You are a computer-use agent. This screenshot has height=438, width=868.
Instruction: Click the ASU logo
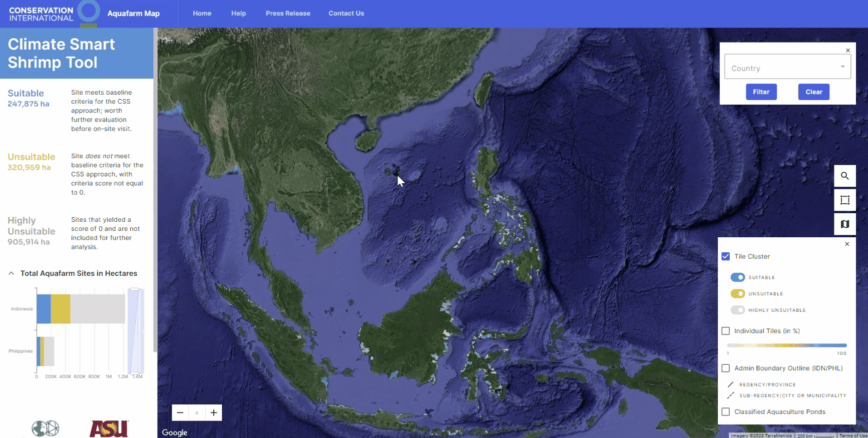click(x=109, y=428)
